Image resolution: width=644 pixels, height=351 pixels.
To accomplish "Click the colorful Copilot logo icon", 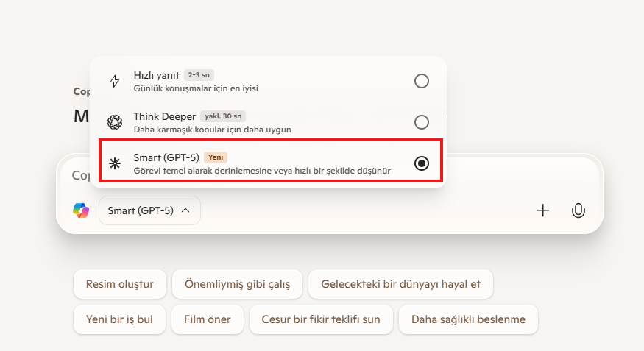I will tap(81, 210).
